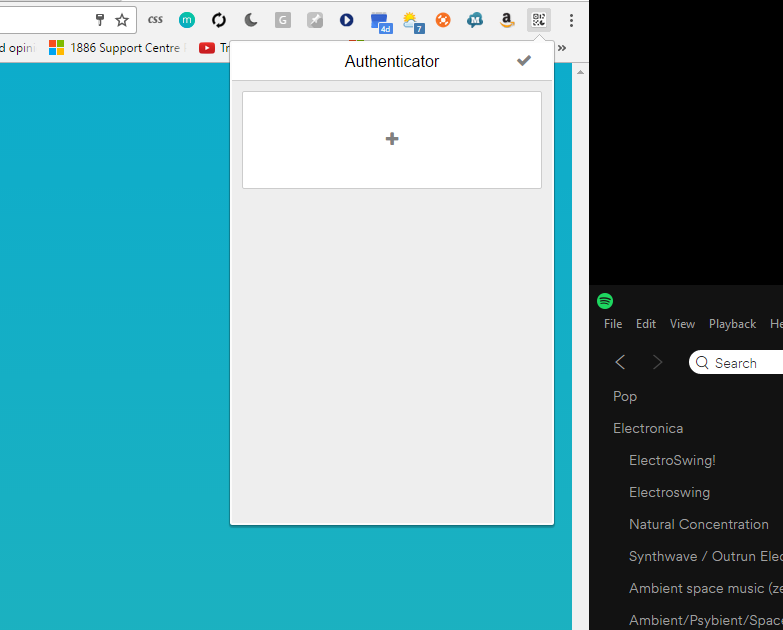Open the Spotify File menu

click(613, 324)
